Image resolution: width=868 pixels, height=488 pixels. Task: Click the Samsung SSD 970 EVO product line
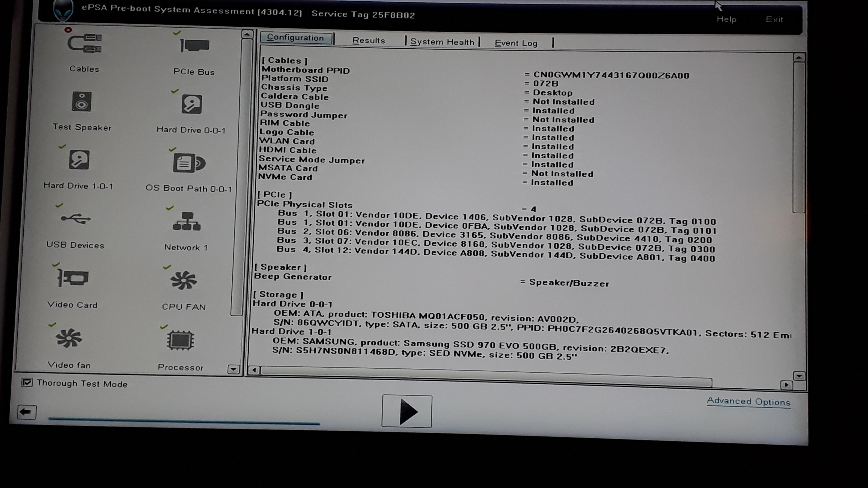click(470, 346)
